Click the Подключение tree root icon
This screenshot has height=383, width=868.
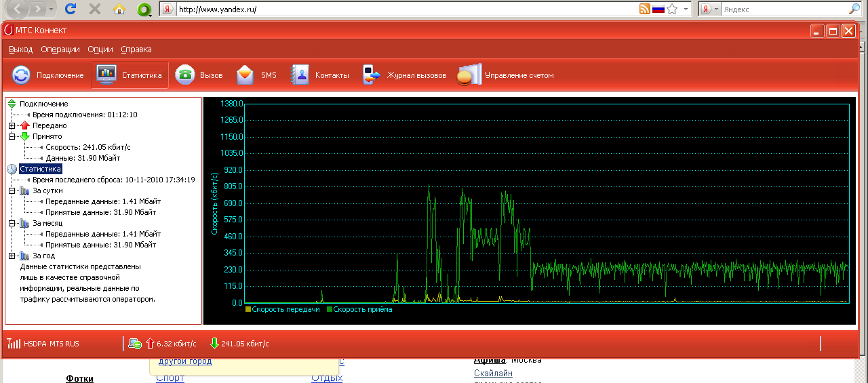(12, 104)
